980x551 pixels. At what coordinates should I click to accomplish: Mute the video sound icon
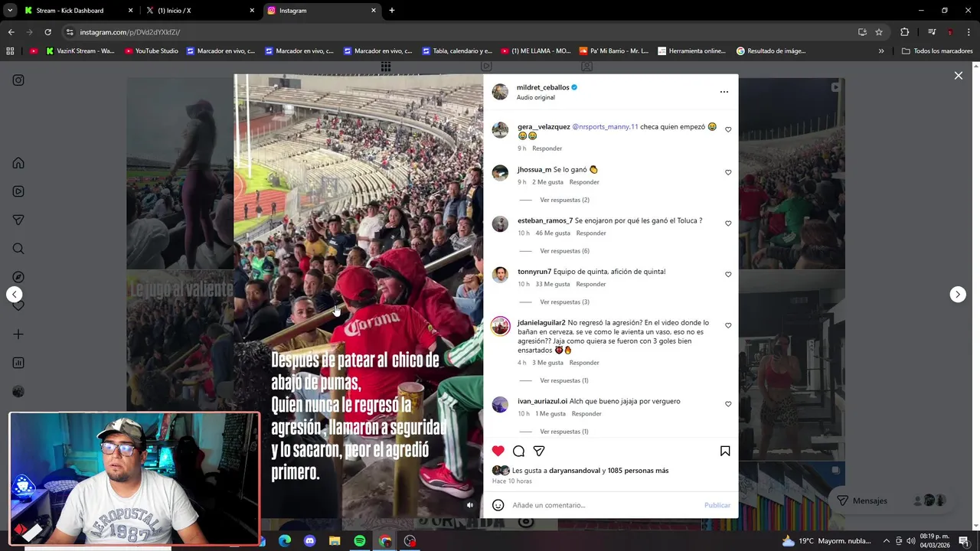(x=470, y=505)
